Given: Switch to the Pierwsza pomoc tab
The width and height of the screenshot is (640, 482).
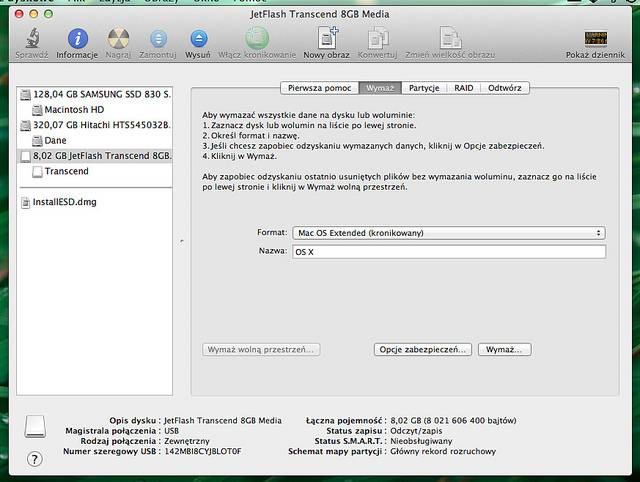Looking at the screenshot, I should tap(320, 88).
